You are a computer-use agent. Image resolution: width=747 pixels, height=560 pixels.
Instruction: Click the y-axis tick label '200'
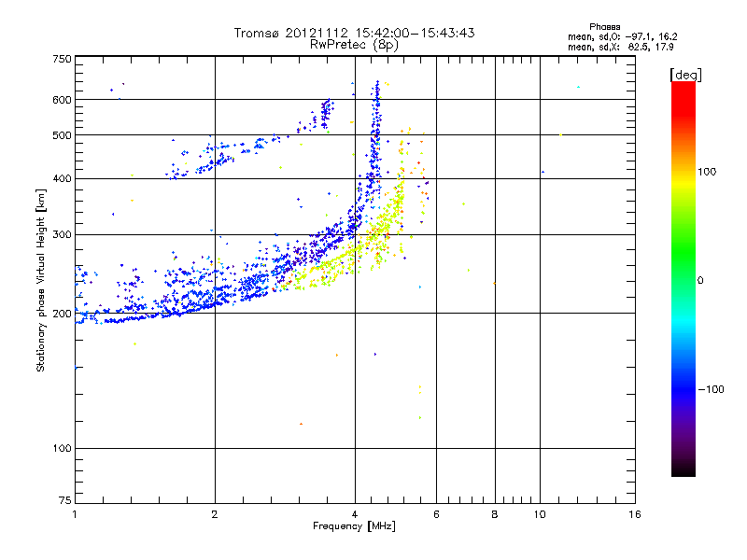pyautogui.click(x=62, y=314)
